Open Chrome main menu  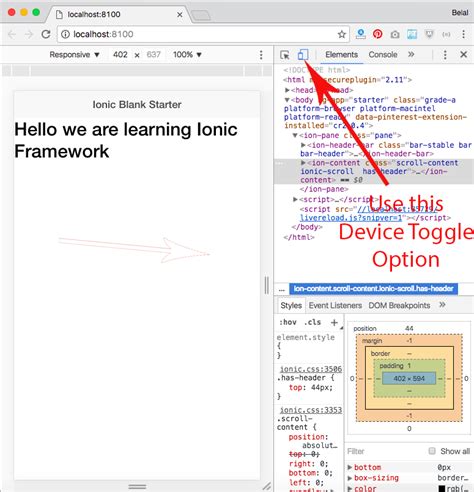pos(463,34)
